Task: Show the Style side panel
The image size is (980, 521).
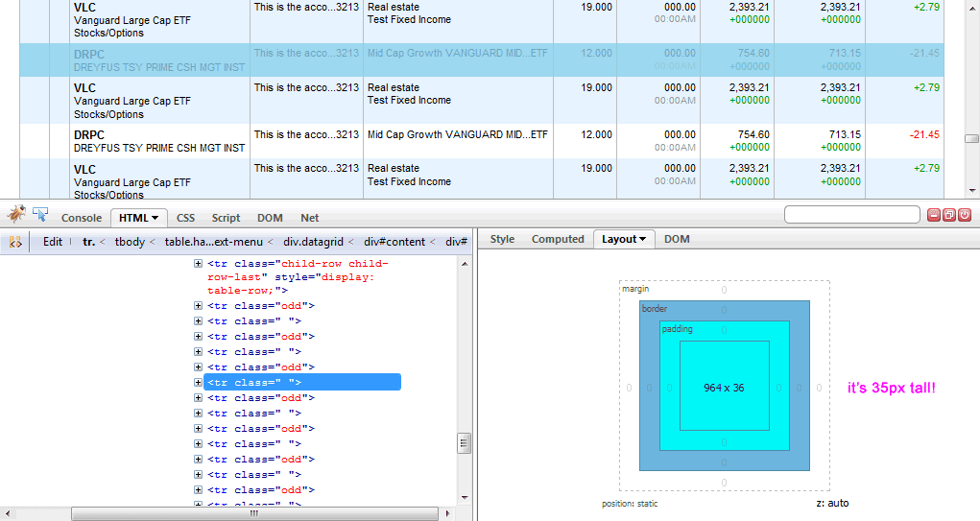Action: coord(502,239)
